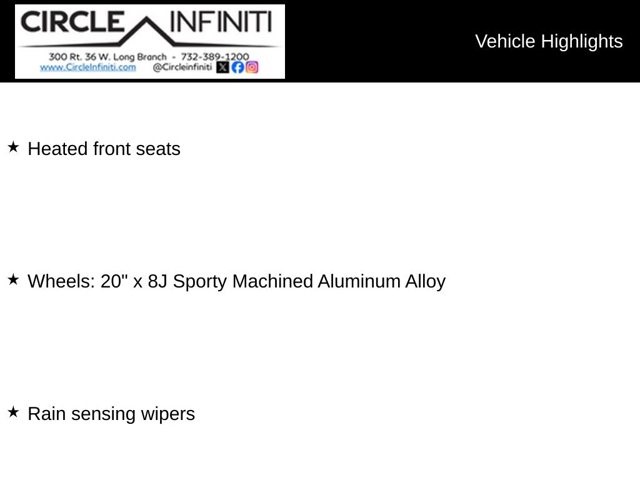
Task: Open the Facebook icon in the banner
Action: pyautogui.click(x=238, y=67)
